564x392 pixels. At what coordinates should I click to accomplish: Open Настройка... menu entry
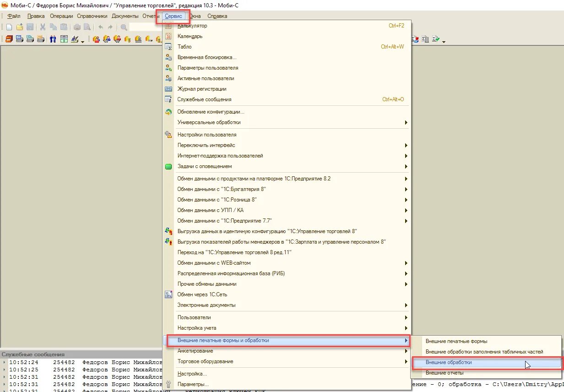(x=287, y=374)
